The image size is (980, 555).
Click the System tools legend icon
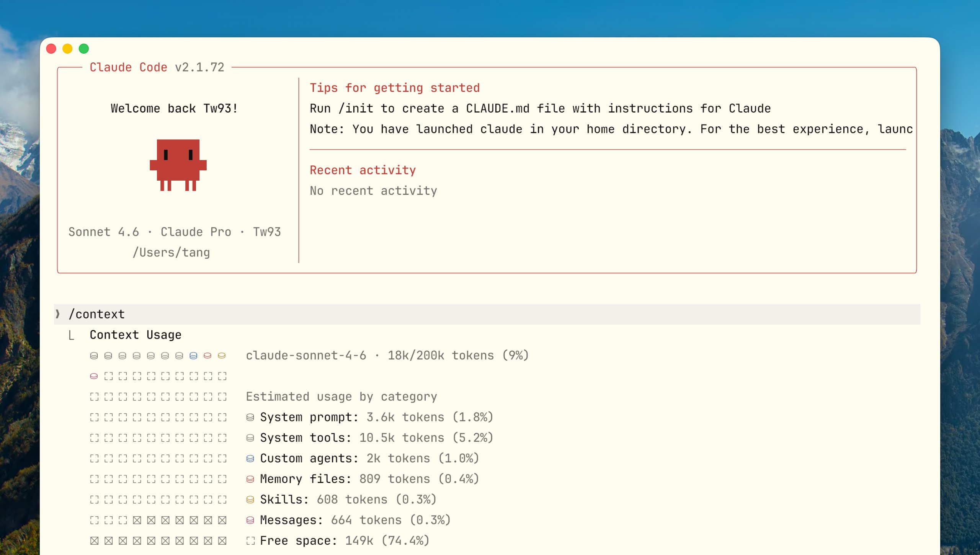250,438
